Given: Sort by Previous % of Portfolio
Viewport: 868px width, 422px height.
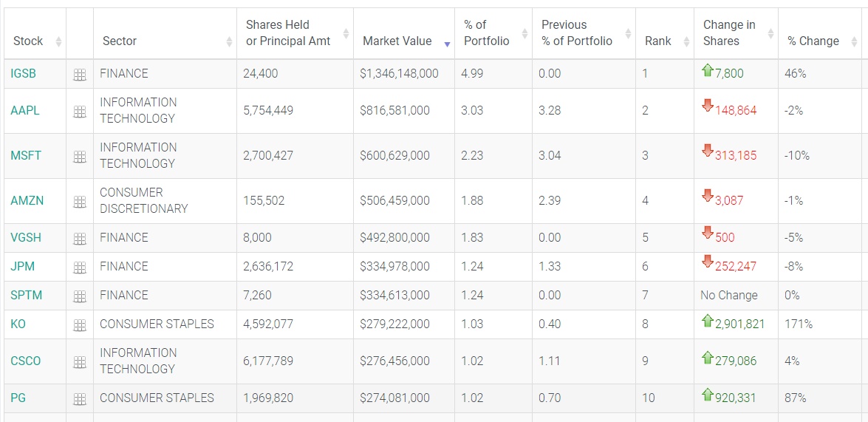Looking at the screenshot, I should tap(577, 33).
